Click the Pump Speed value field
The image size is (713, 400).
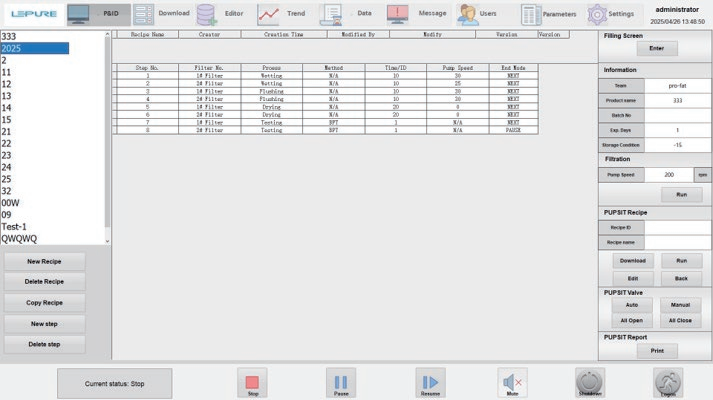click(x=671, y=174)
